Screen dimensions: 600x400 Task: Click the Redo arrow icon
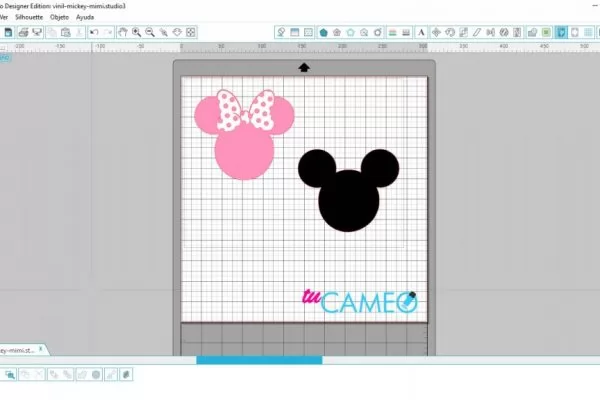[x=108, y=32]
